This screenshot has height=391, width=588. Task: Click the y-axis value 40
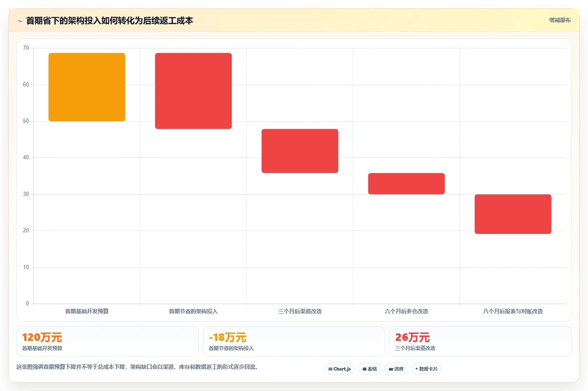tap(26, 157)
